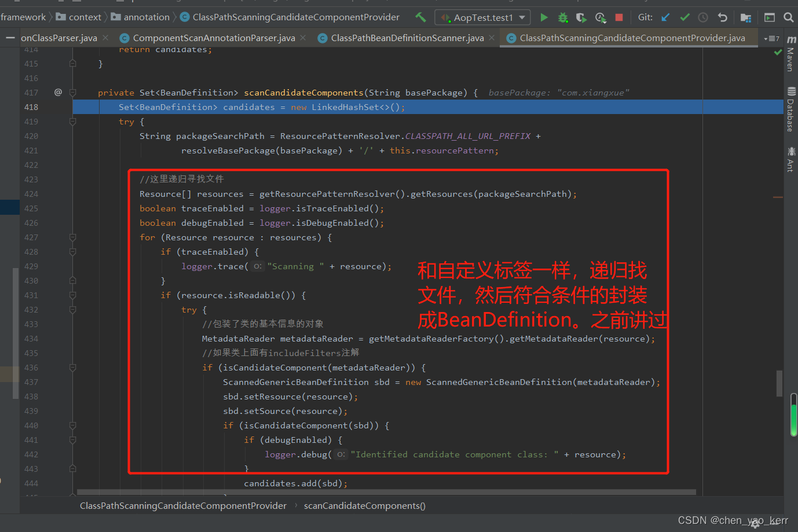Open Search Everywhere magnifier
Screen dimensions: 798x532
[788, 17]
